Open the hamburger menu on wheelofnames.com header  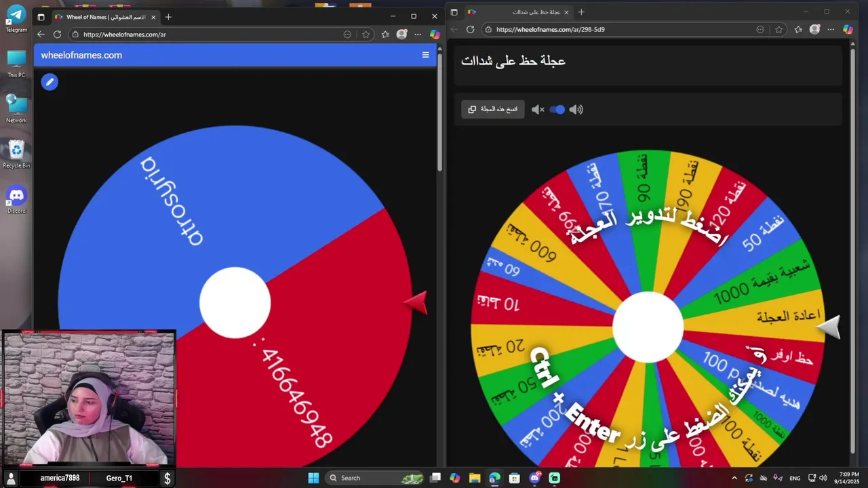click(x=425, y=55)
